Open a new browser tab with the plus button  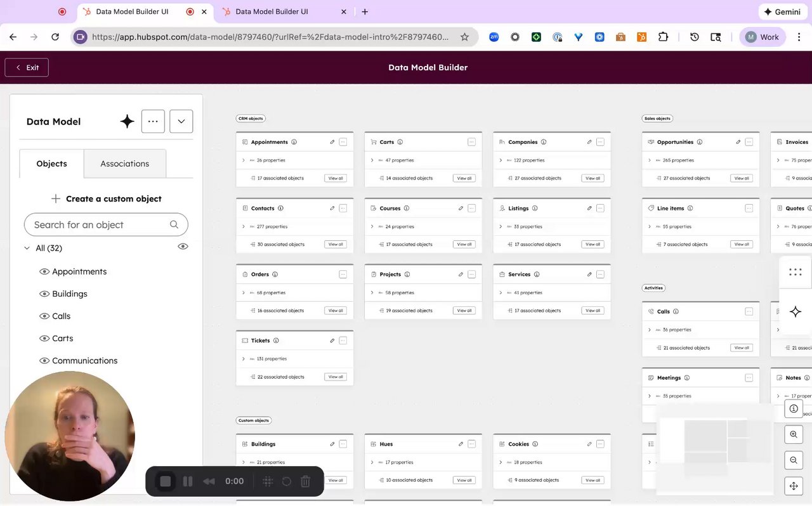[x=365, y=11]
